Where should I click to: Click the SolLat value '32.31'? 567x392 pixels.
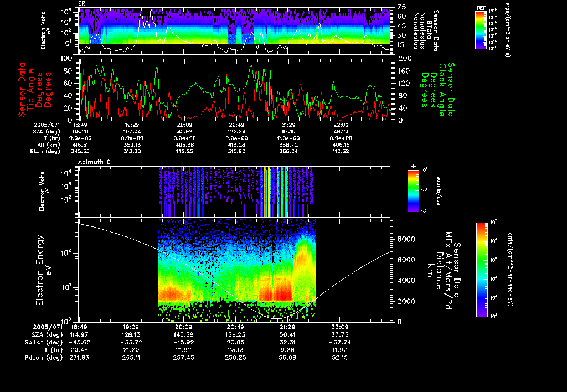[287, 343]
